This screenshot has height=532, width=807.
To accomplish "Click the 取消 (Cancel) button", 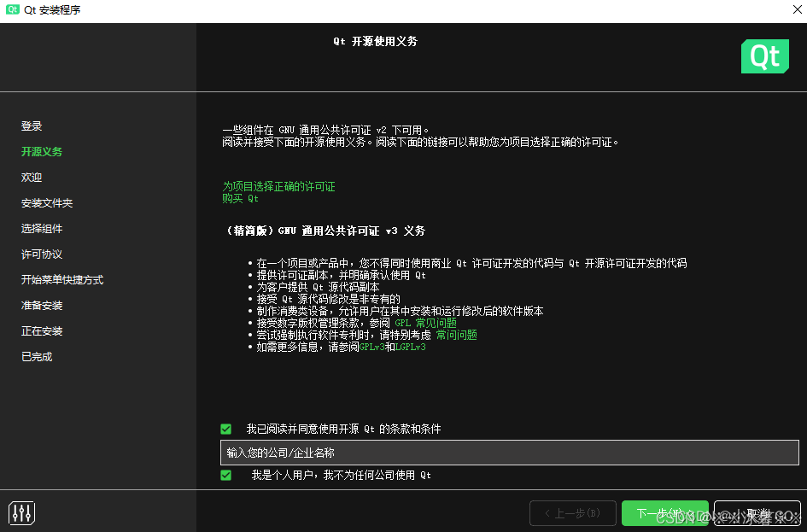I will [x=757, y=513].
